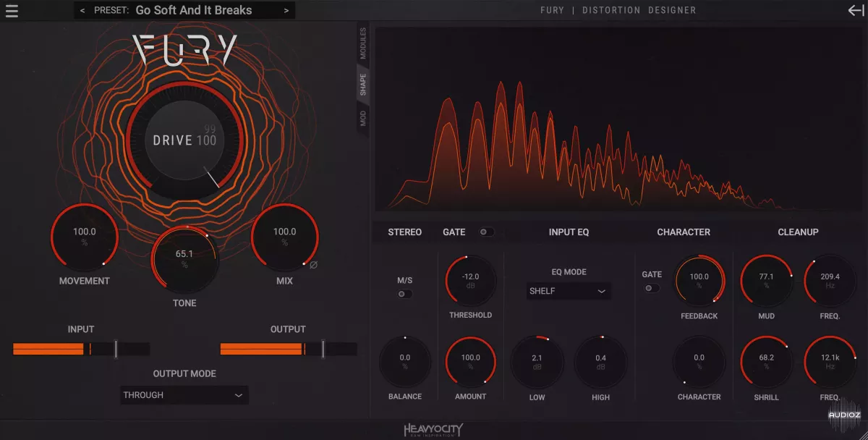Click the Character knob showing 0.0
The height and width of the screenshot is (440, 868).
tap(699, 362)
